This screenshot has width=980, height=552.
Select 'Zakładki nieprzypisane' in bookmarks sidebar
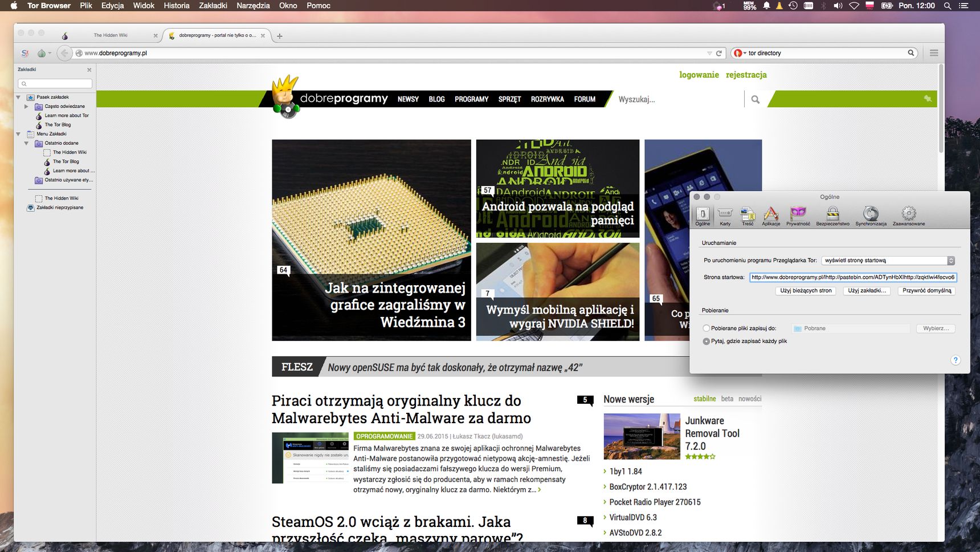click(55, 208)
